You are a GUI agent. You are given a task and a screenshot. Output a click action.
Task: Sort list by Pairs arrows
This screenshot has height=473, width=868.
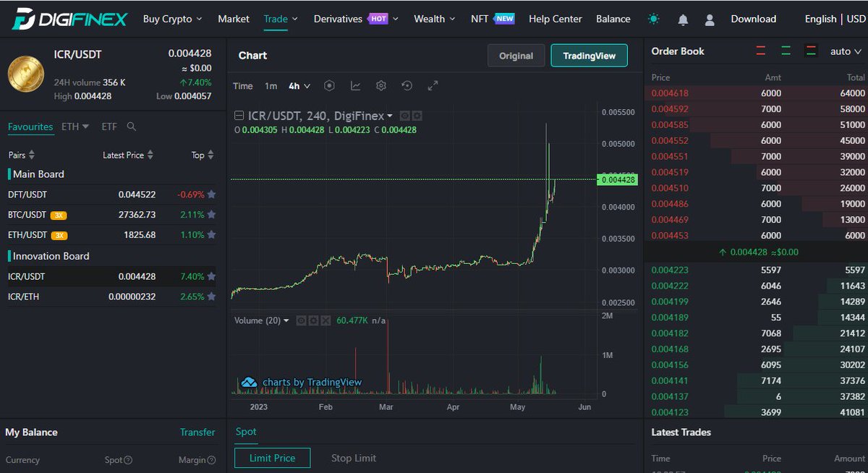pos(32,155)
